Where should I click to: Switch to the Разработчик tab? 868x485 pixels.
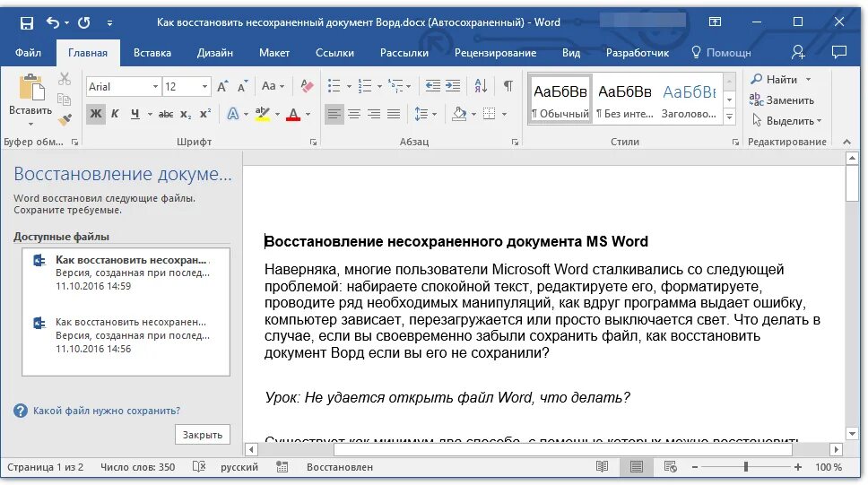(638, 53)
